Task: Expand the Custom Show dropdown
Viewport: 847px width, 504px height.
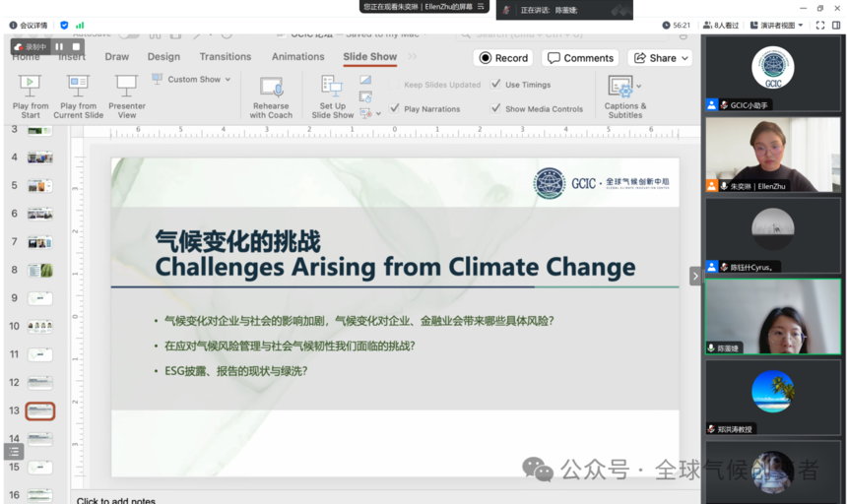Action: pos(228,80)
